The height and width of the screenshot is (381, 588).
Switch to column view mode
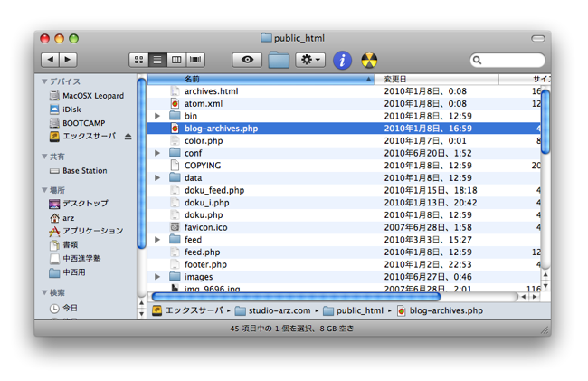pyautogui.click(x=176, y=60)
